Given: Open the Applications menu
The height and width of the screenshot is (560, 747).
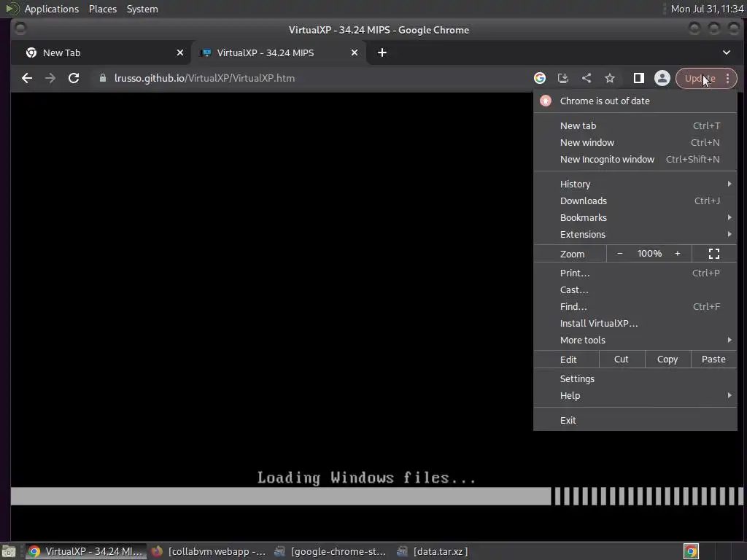Looking at the screenshot, I should (52, 9).
